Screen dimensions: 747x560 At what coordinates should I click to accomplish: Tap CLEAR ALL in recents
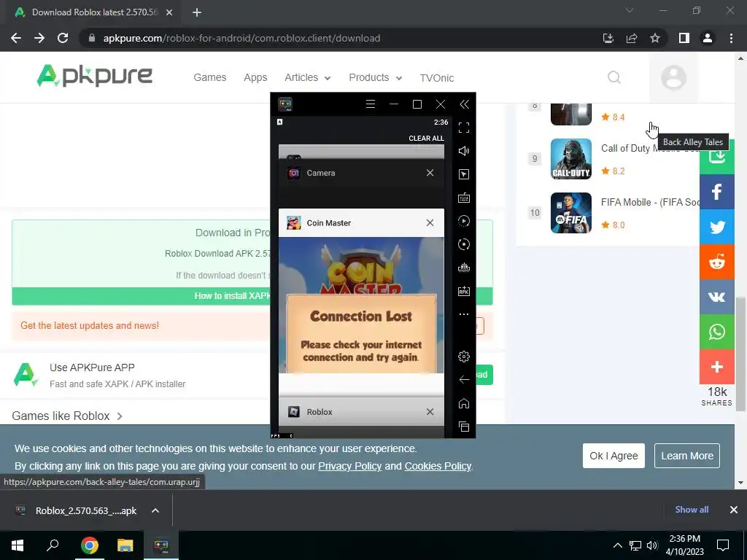point(426,138)
